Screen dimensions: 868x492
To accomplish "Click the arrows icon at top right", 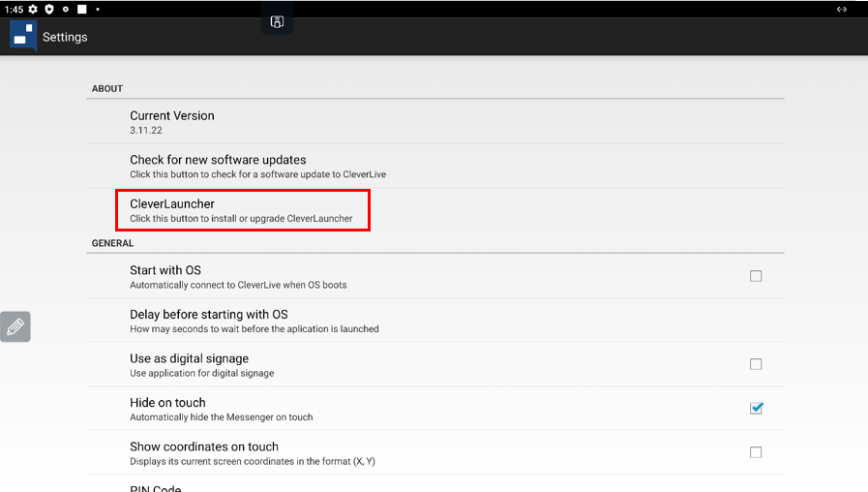I will click(842, 9).
